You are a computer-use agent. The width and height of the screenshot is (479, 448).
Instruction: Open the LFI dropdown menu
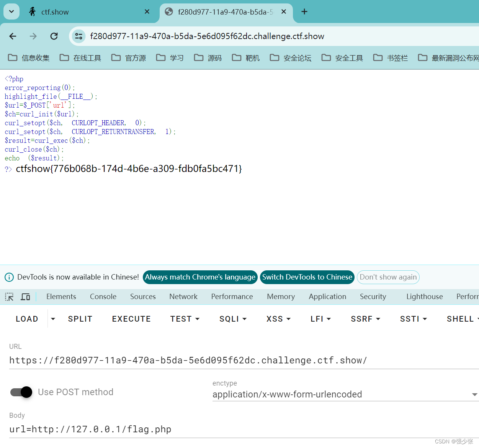click(320, 319)
